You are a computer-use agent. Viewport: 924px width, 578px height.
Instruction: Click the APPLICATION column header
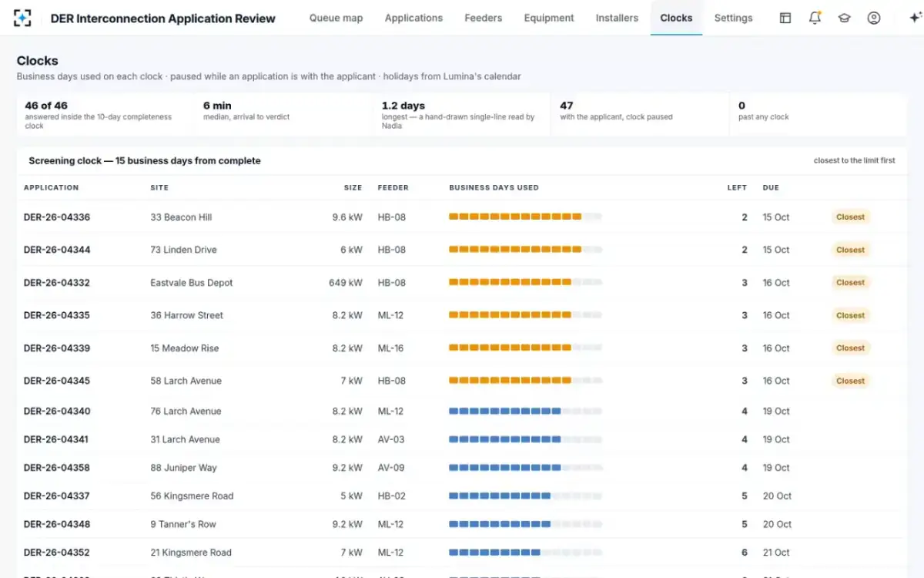click(x=51, y=188)
